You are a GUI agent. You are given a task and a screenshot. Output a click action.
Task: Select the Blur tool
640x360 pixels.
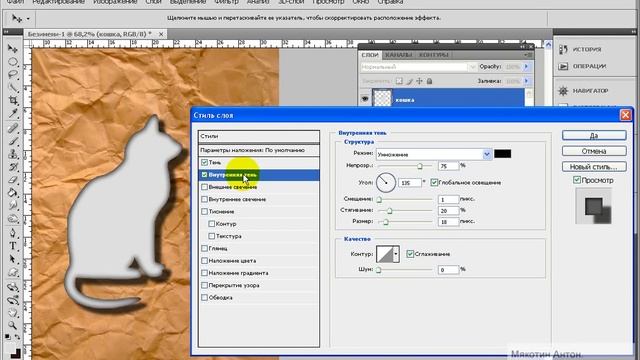click(x=13, y=206)
